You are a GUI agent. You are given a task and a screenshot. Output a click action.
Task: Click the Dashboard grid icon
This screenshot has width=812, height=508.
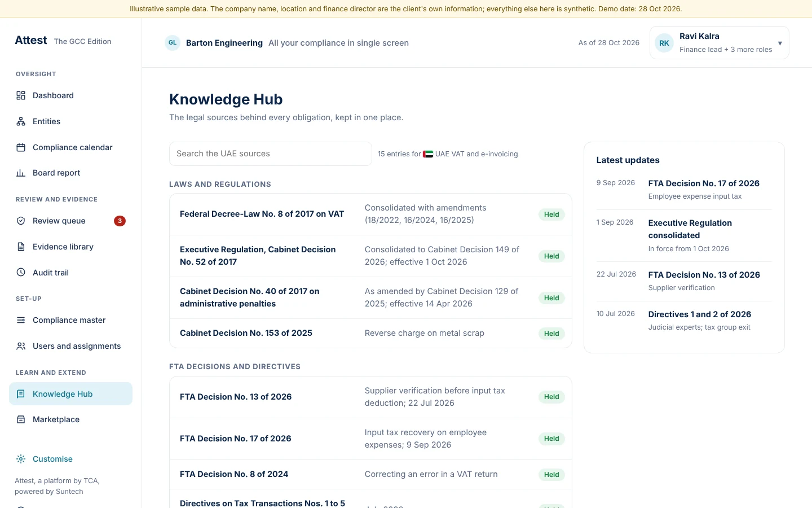[x=21, y=95]
